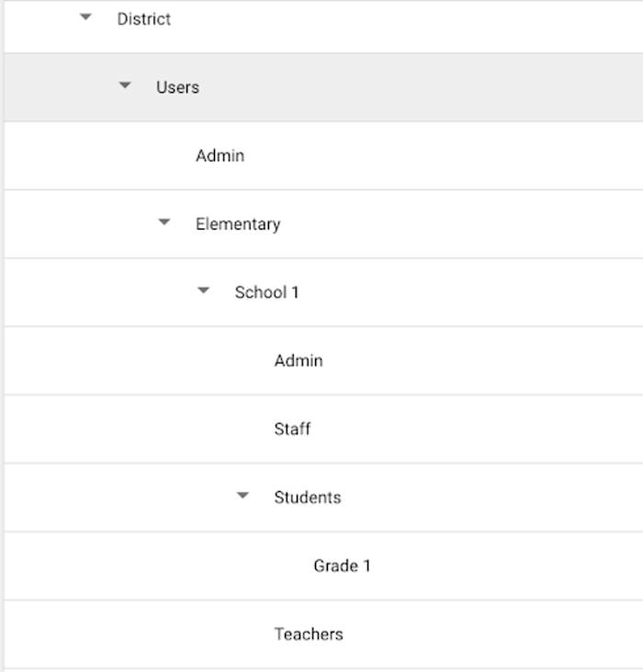Open the Teachers organizational unit

coord(309,633)
